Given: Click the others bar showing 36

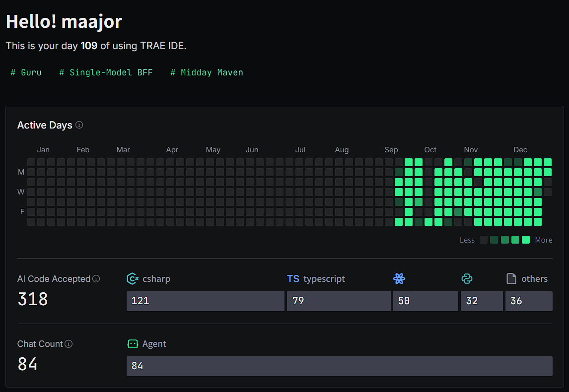Looking at the screenshot, I should click(x=529, y=301).
